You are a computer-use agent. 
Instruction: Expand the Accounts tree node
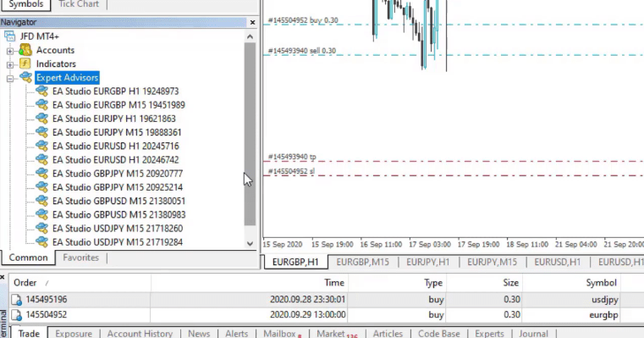pyautogui.click(x=10, y=51)
